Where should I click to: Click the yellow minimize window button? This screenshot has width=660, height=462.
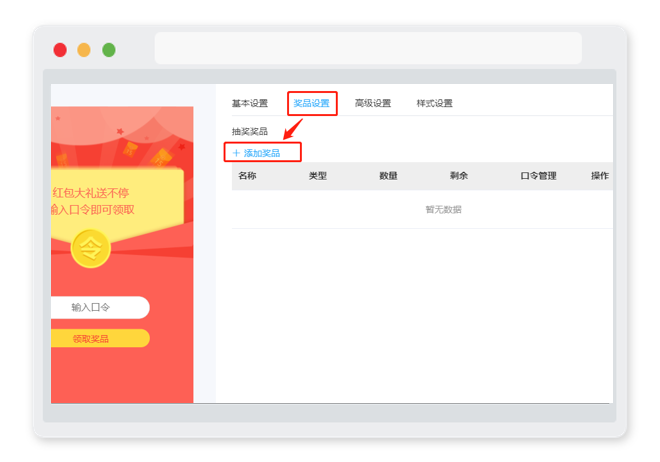tap(84, 50)
